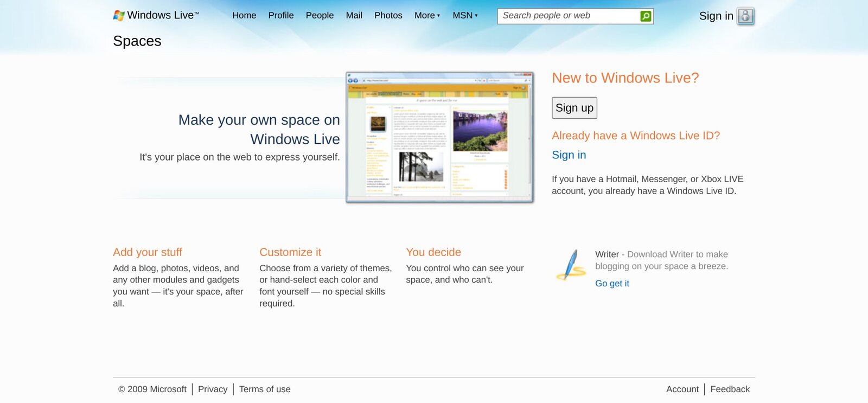Open the Account footer link

coord(682,389)
